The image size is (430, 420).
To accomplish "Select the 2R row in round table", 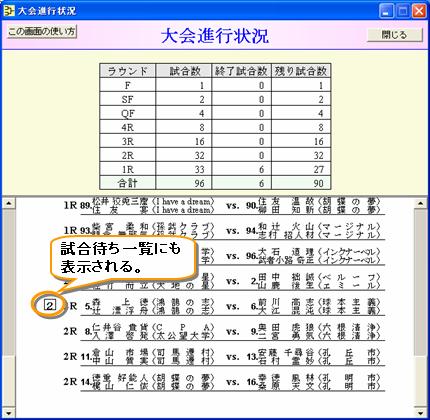I will point(215,155).
